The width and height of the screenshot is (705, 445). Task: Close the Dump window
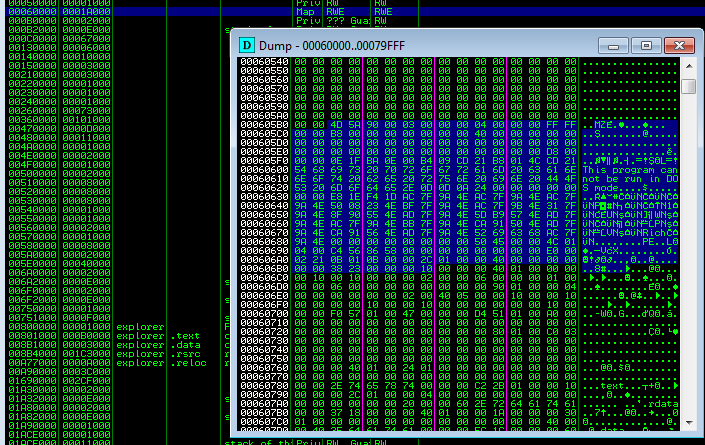pos(676,45)
